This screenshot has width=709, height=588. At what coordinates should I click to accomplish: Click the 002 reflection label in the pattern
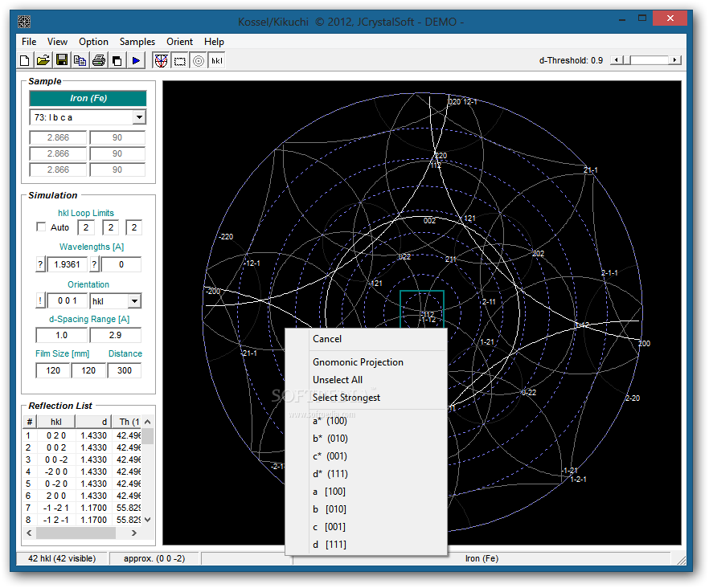pyautogui.click(x=429, y=221)
